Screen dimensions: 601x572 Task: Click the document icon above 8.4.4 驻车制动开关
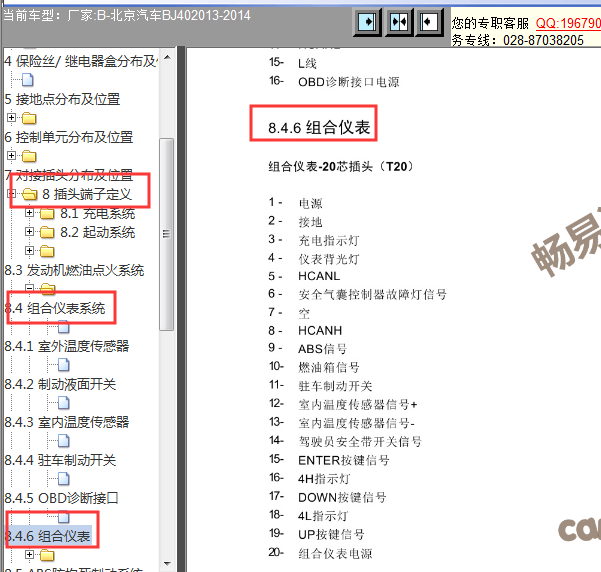click(64, 441)
